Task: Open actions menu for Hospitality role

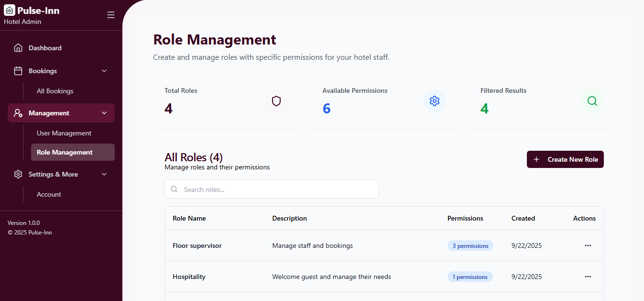Action: pos(588,277)
